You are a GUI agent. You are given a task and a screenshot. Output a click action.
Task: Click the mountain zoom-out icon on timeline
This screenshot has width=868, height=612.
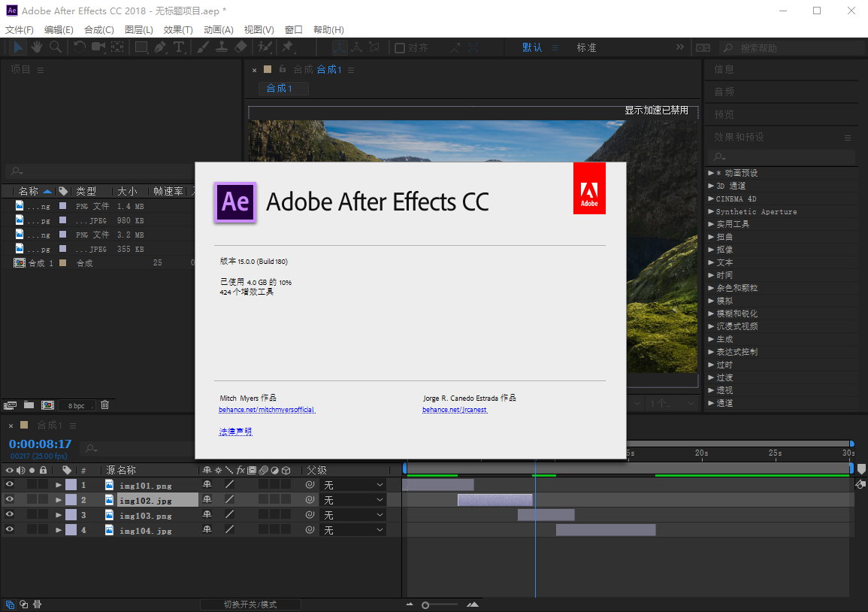click(x=410, y=604)
